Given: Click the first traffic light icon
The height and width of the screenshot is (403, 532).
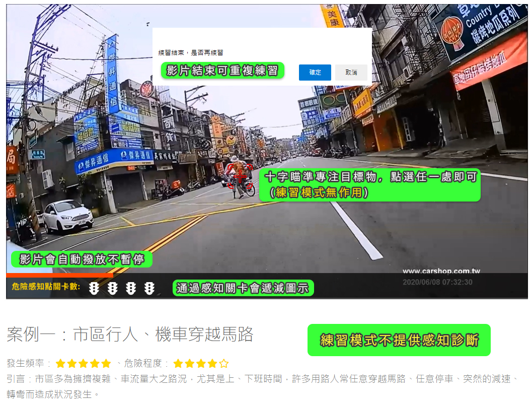Looking at the screenshot, I should tap(94, 288).
